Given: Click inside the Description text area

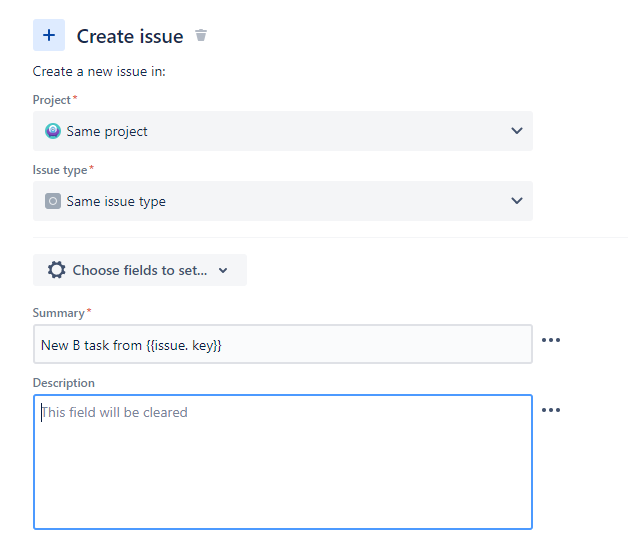Looking at the screenshot, I should pos(282,462).
